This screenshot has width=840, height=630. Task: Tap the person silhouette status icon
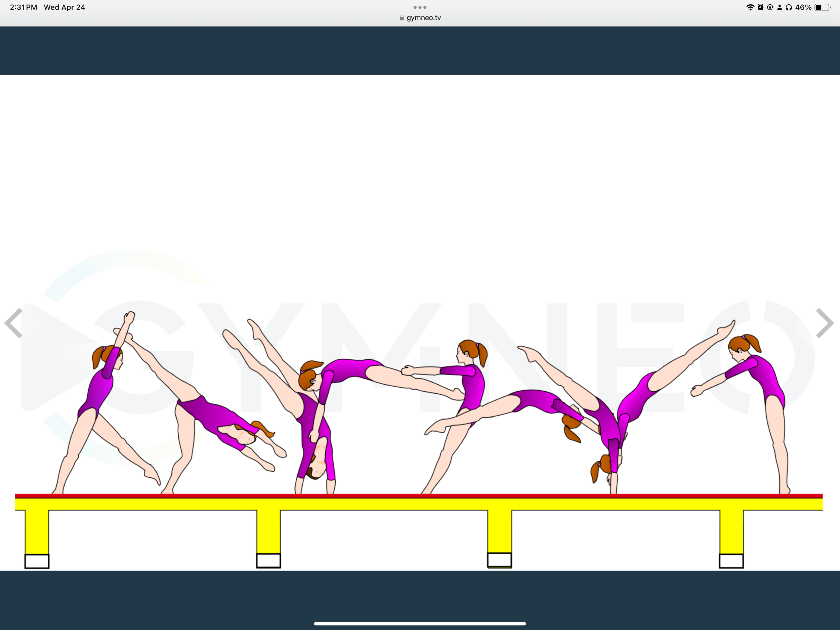(780, 7)
